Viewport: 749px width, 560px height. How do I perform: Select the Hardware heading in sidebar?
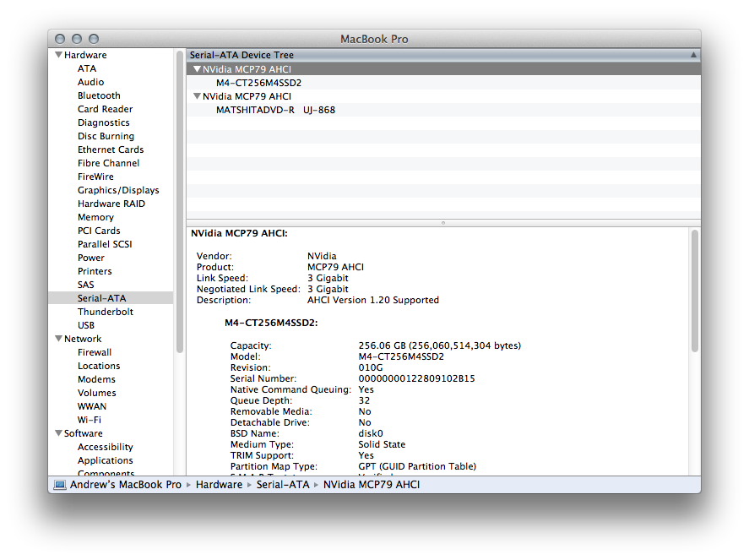click(85, 55)
